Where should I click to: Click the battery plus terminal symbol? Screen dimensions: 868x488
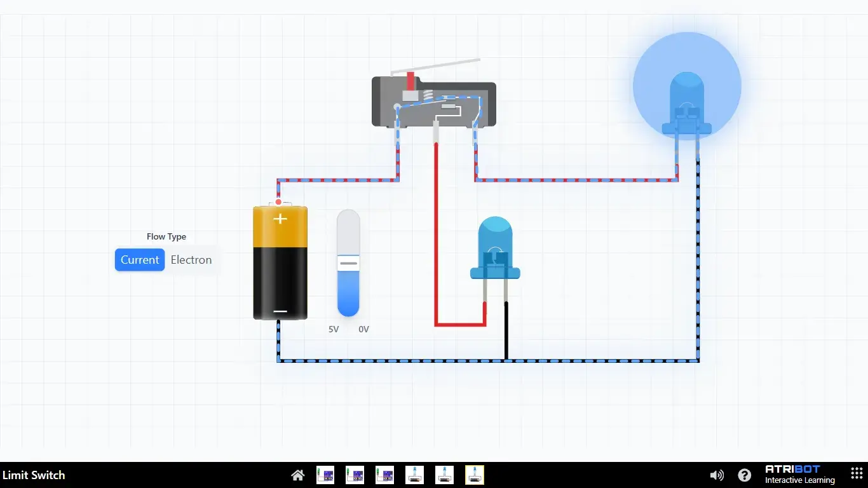pos(280,219)
